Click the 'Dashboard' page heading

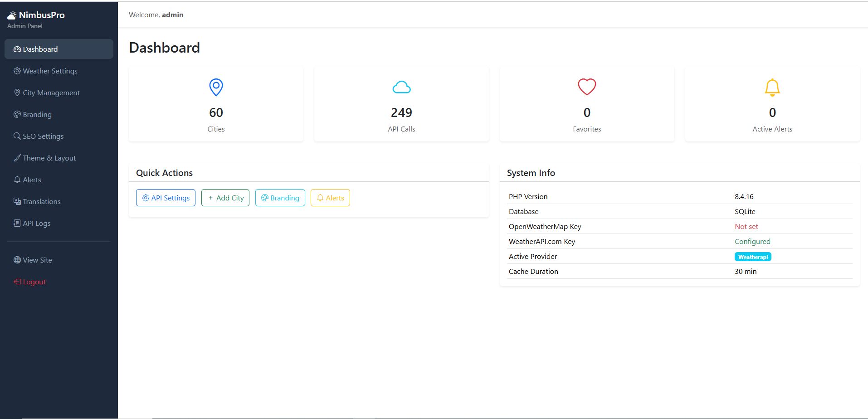point(164,48)
